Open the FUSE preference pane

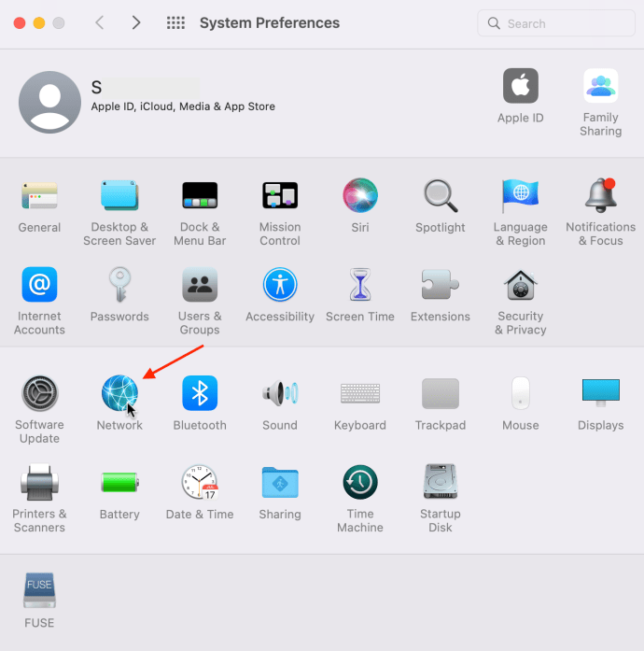39,591
